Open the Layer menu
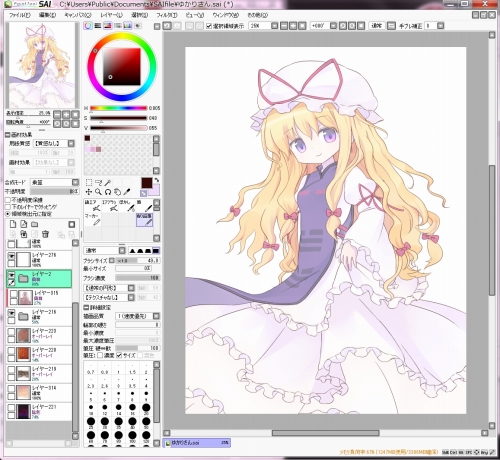 111,15
